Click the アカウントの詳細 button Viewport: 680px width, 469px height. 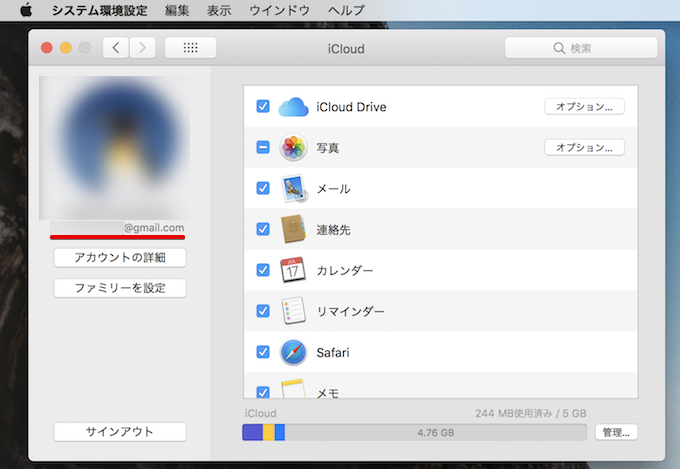tap(120, 258)
